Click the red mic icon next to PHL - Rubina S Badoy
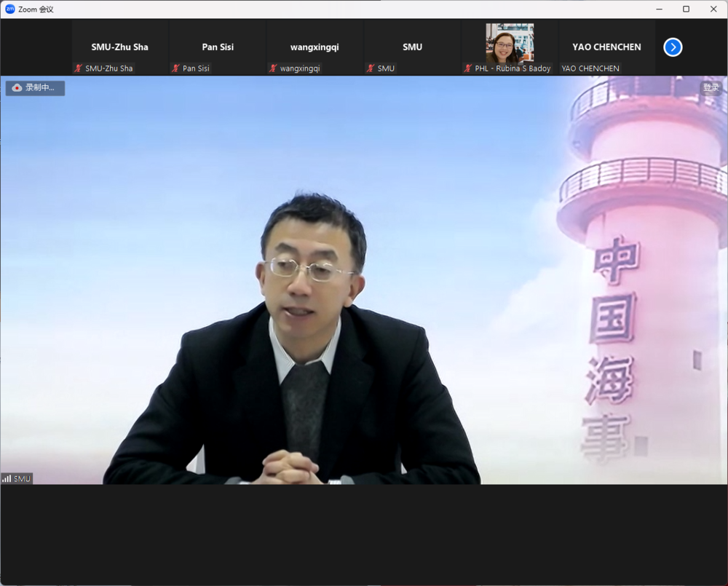728x586 pixels. [x=467, y=68]
